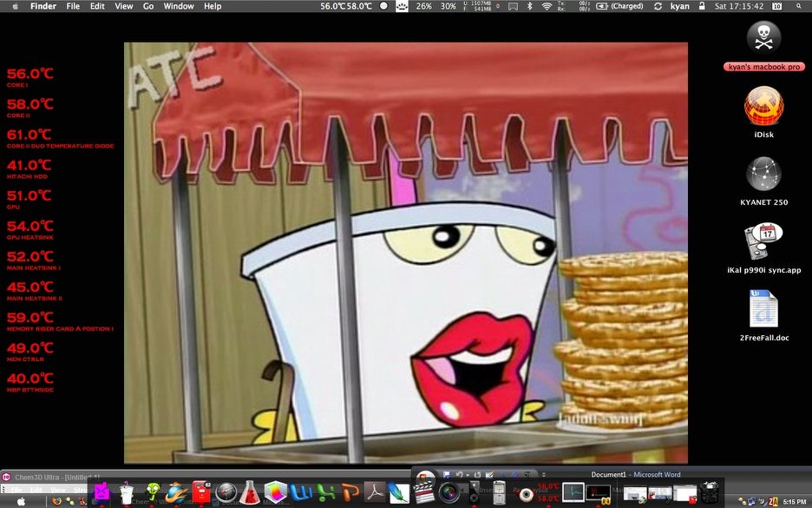Open the clapperboard movie dock icon
812x508 pixels.
(424, 492)
